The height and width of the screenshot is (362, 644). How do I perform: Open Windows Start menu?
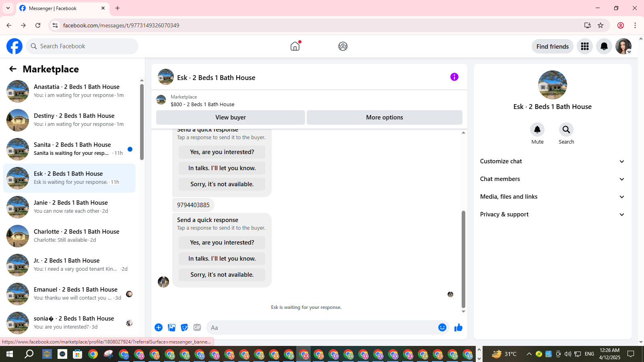[10, 354]
